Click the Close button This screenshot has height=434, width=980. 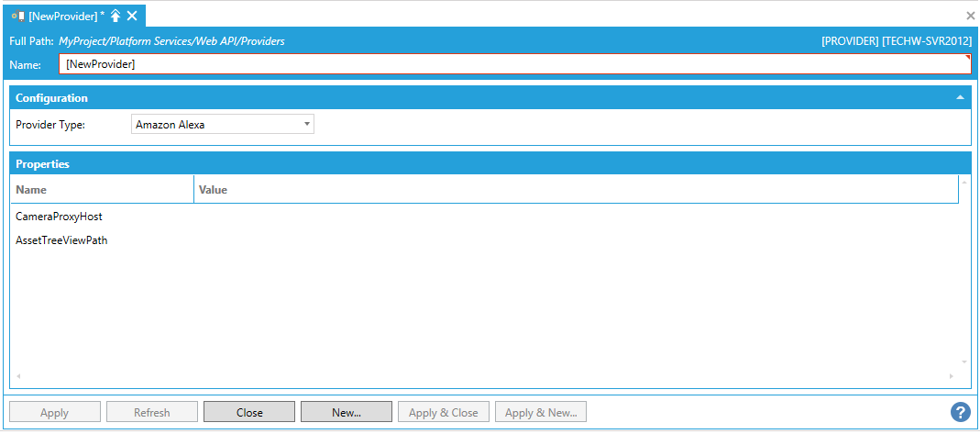click(x=249, y=412)
